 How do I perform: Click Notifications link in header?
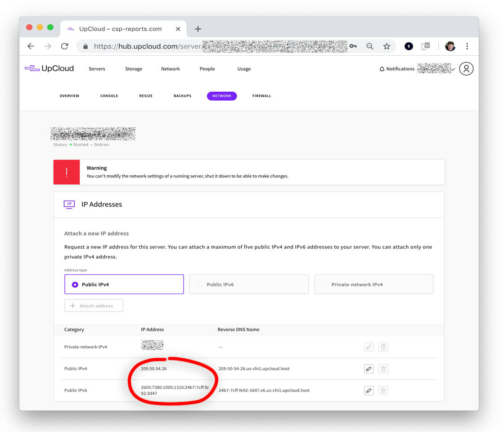400,69
